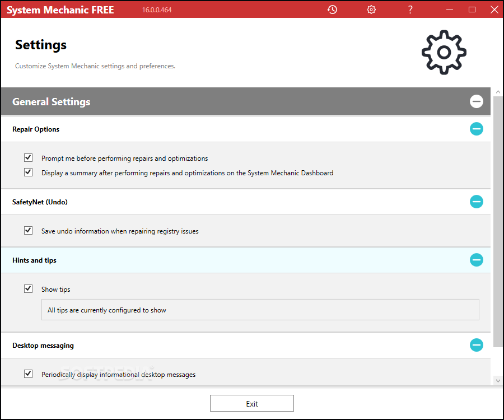Collapse the Hints and tips section

[477, 260]
